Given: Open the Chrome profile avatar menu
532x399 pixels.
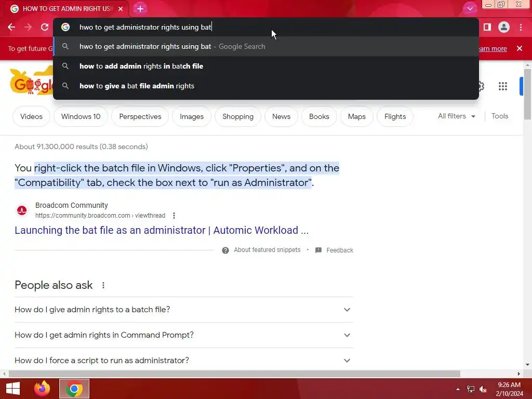Looking at the screenshot, I should [504, 27].
